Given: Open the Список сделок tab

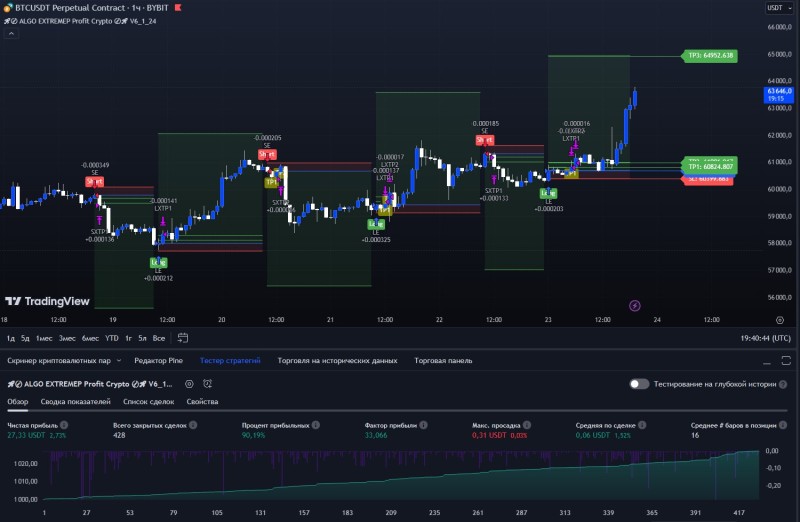Looking at the screenshot, I should pyautogui.click(x=148, y=402).
